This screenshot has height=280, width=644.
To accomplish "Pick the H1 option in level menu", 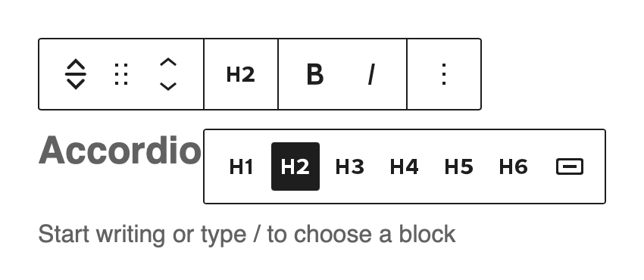I will [x=241, y=166].
